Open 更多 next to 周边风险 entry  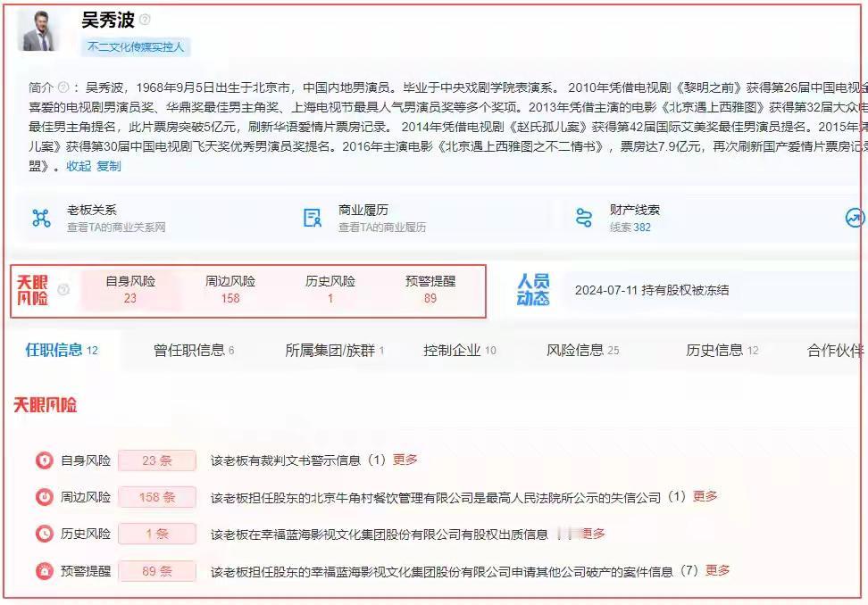pos(705,497)
